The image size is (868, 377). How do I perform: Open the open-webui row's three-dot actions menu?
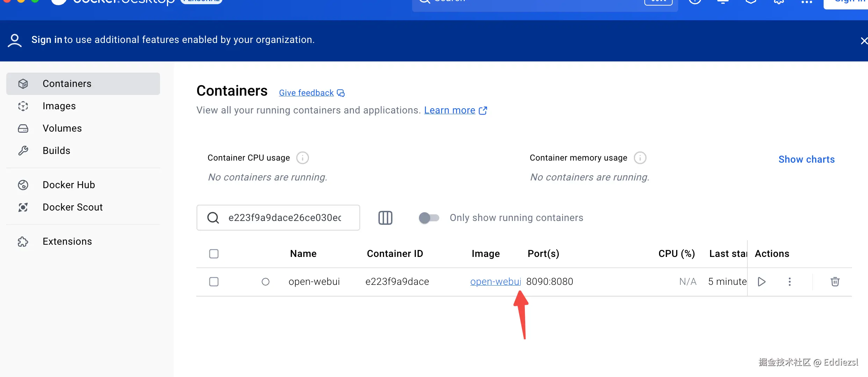(x=790, y=282)
